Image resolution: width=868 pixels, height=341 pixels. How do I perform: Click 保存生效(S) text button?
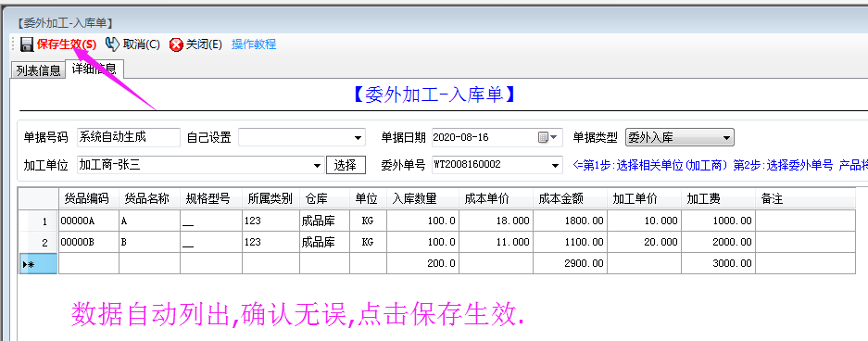67,44
